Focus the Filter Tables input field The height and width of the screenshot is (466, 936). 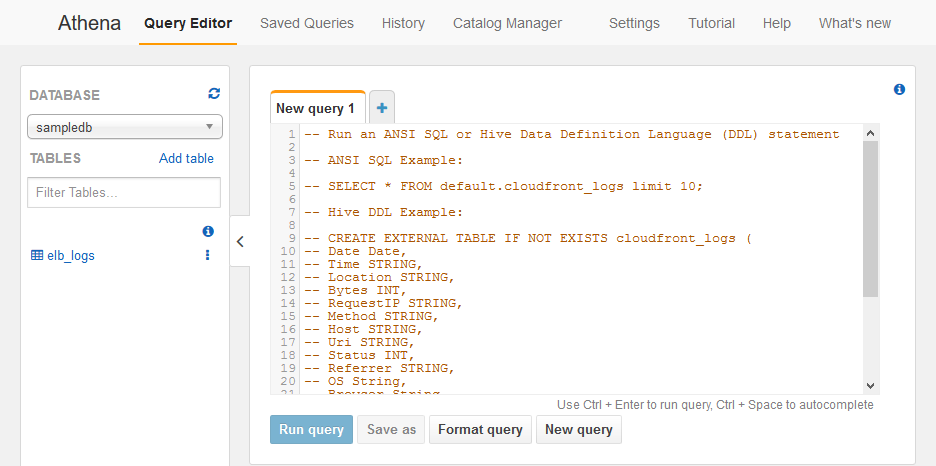125,192
